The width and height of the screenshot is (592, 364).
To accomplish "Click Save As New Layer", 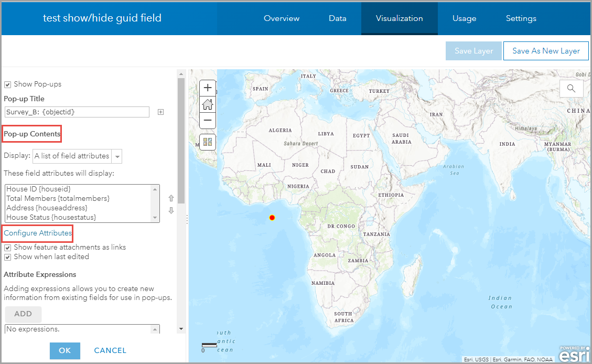I will click(x=546, y=51).
